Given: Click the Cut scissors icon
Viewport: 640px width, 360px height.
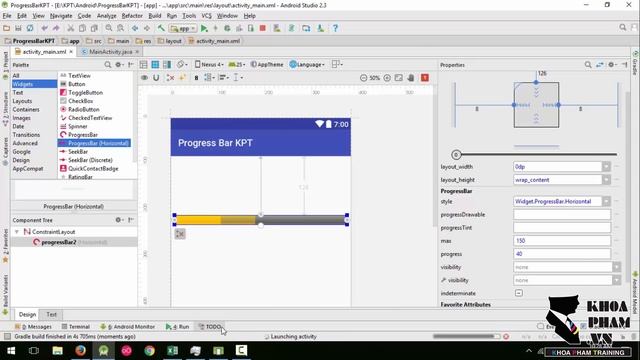Looking at the screenshot, I should (x=71, y=28).
